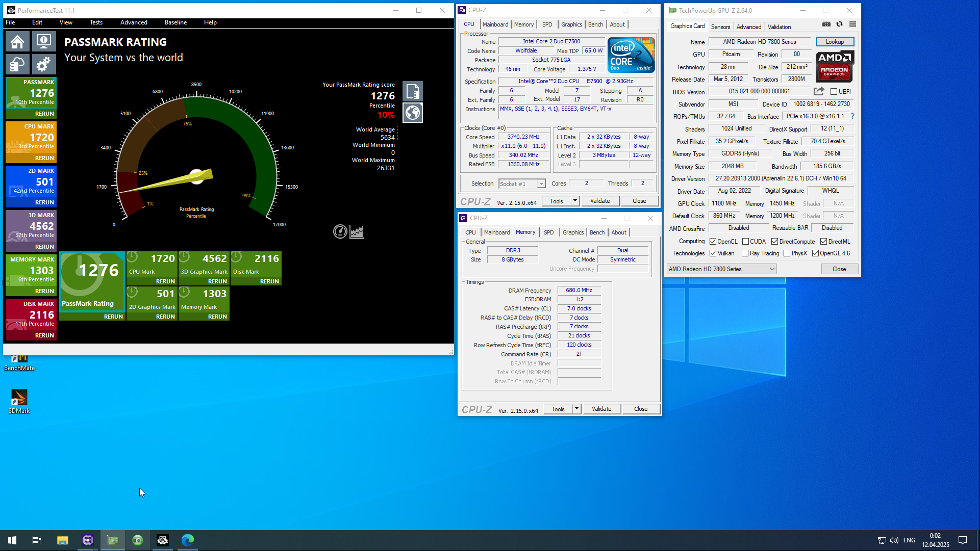Select the distribution graph view icon
The width and height of the screenshot is (980, 551).
coord(357,231)
